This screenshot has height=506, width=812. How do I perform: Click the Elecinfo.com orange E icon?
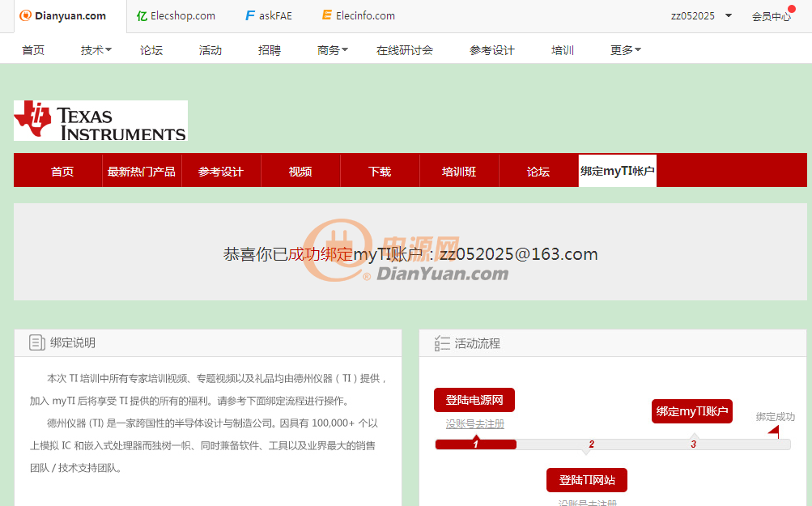click(327, 15)
